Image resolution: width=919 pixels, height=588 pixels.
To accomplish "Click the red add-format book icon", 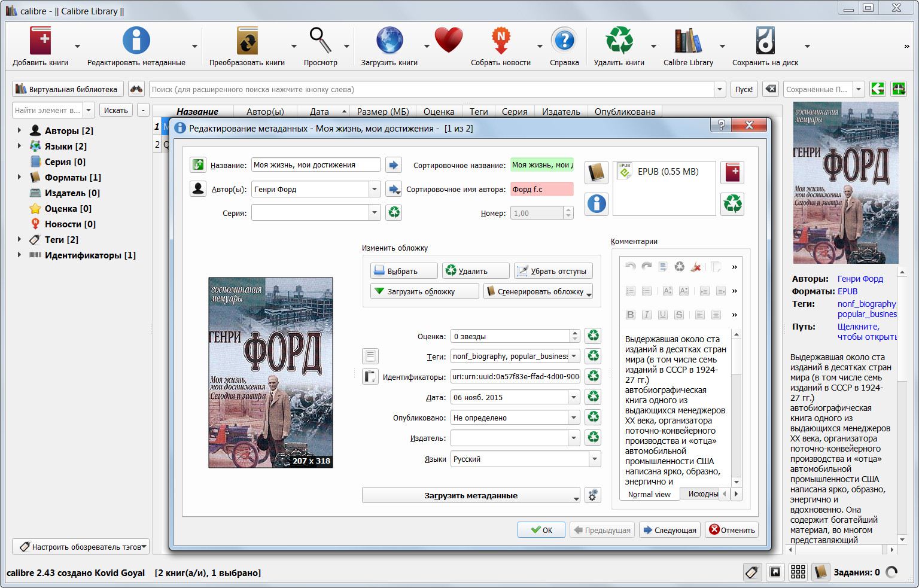I will tap(732, 172).
